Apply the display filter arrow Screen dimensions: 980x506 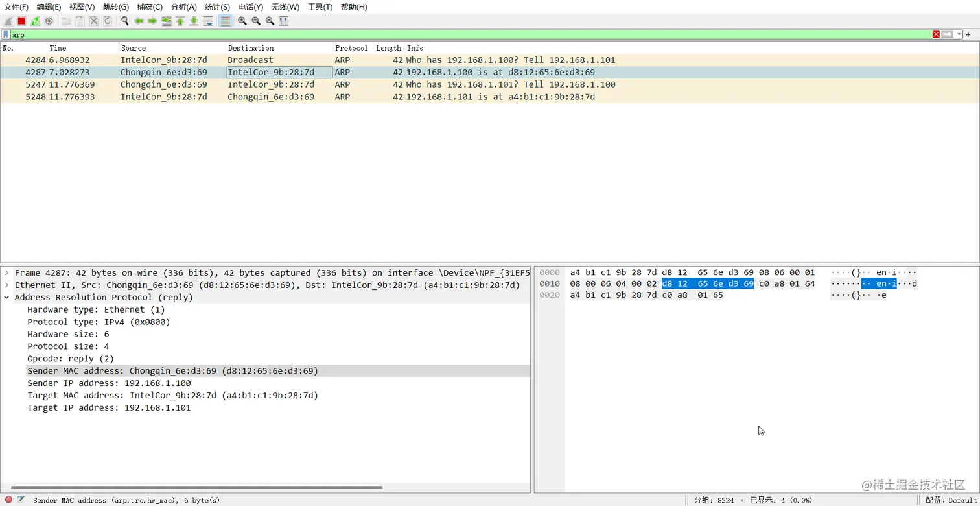coord(948,34)
